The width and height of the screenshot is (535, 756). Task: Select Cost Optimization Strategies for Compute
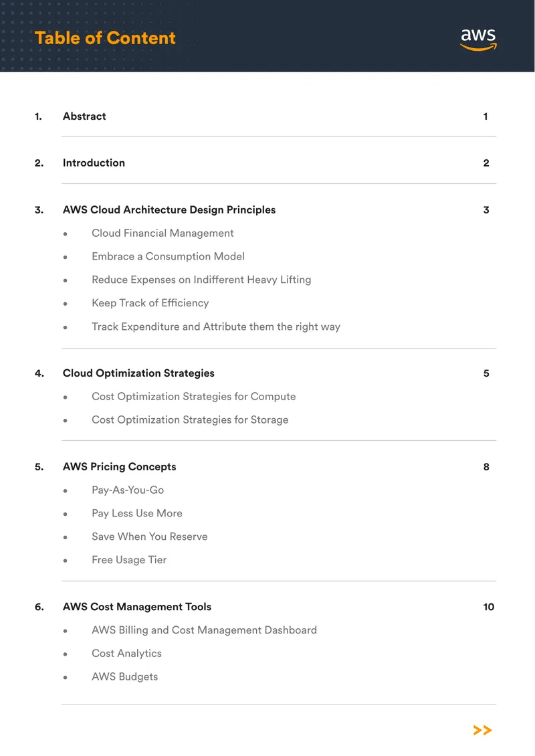coord(194,396)
